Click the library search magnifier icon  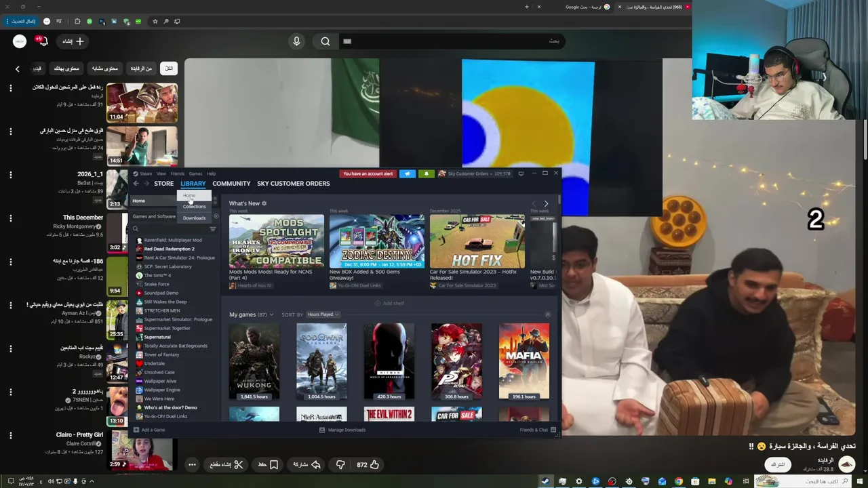[x=135, y=229]
